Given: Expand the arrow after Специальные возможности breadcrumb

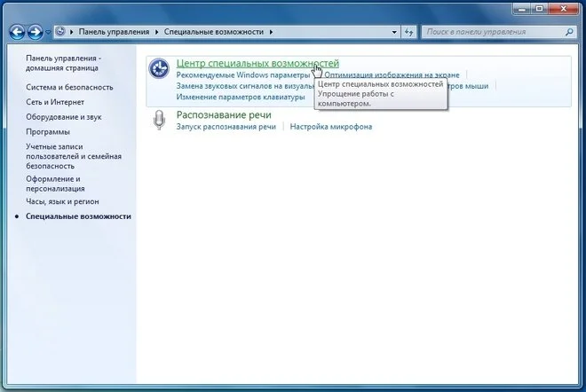Looking at the screenshot, I should (271, 32).
